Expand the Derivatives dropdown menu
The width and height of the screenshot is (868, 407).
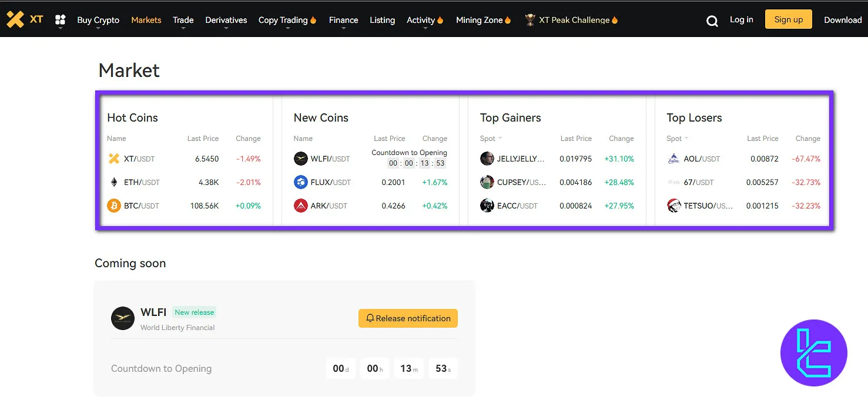point(226,20)
